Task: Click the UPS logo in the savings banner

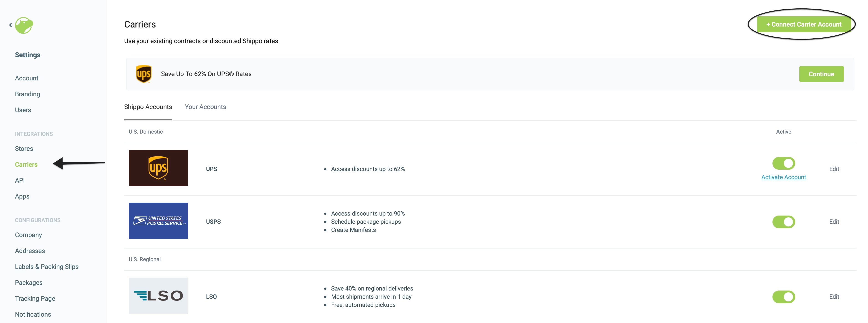Action: [x=144, y=74]
